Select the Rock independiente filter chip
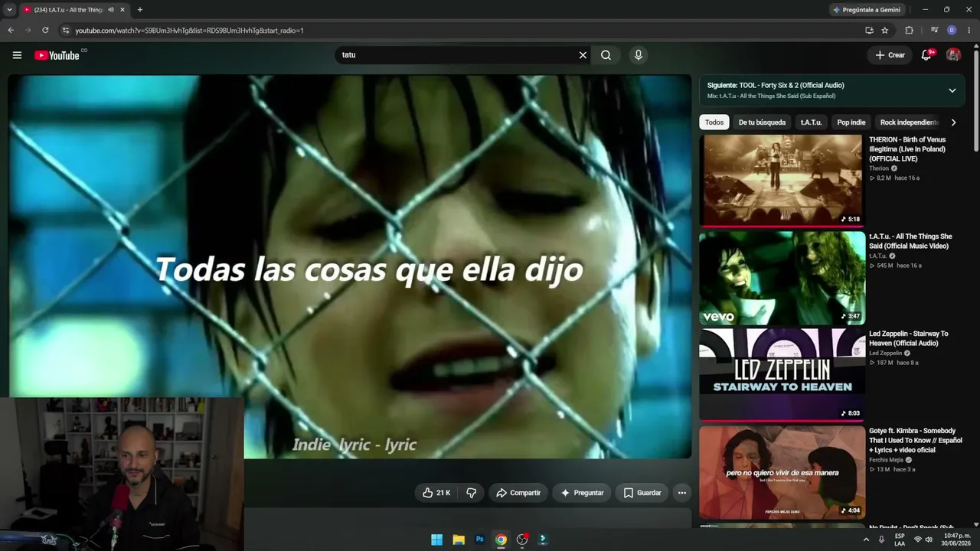Viewport: 980px width, 551px height. [x=909, y=122]
